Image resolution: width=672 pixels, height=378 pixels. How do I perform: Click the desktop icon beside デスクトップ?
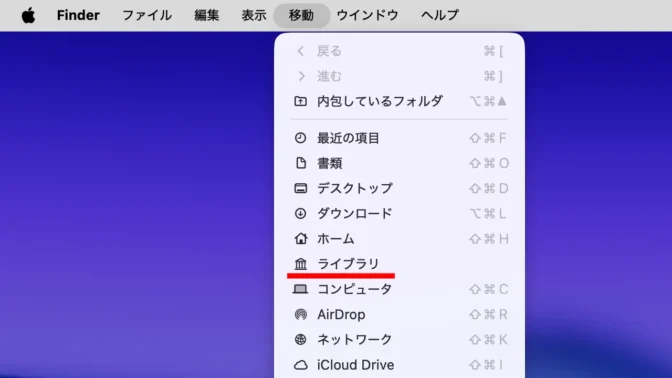coord(300,188)
